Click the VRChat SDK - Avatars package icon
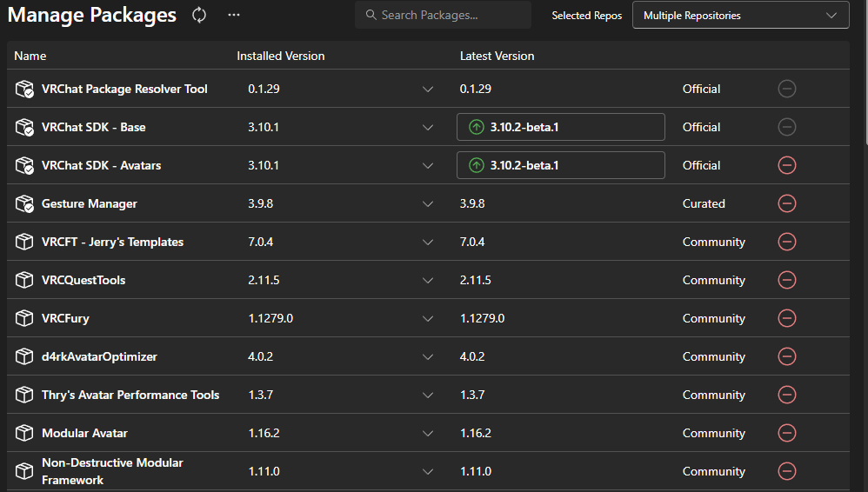The width and height of the screenshot is (868, 492). pos(24,165)
